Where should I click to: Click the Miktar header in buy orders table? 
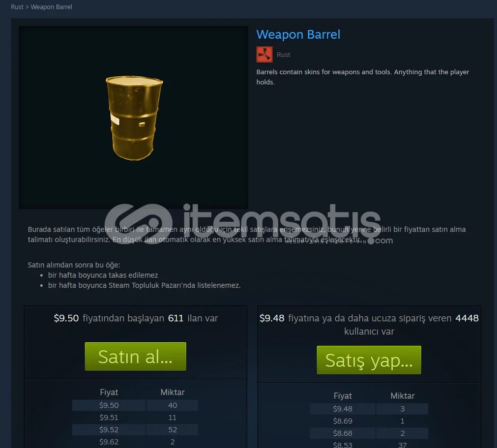[x=402, y=396]
